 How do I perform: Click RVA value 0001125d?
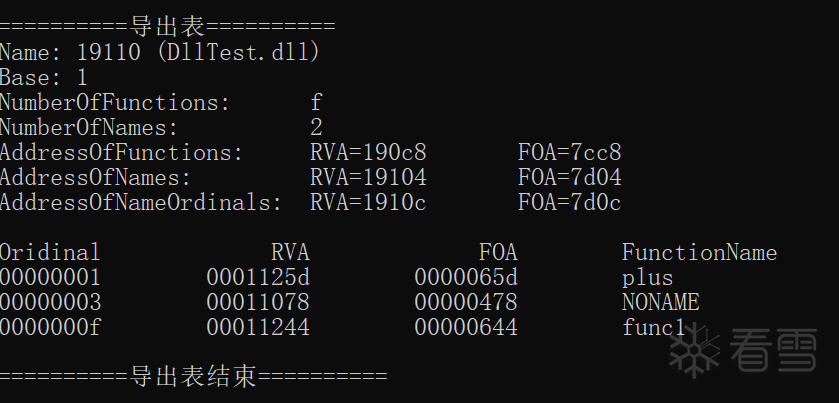[x=257, y=277]
